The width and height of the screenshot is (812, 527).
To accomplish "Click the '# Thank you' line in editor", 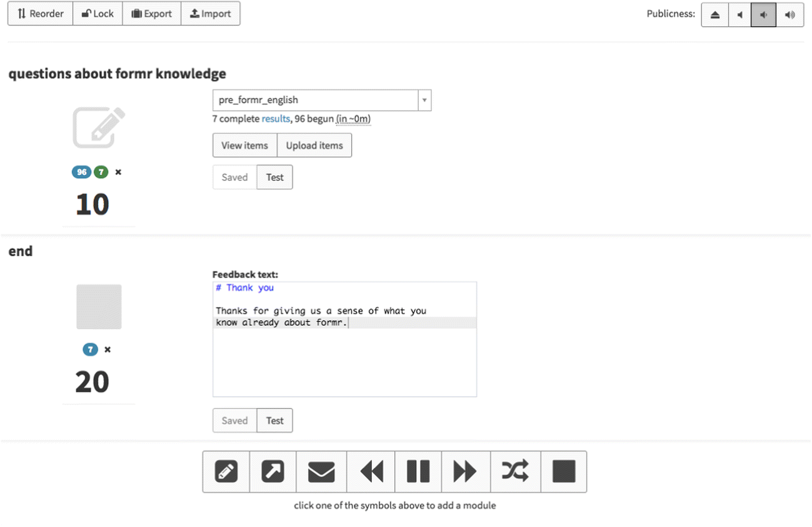I will tap(245, 288).
